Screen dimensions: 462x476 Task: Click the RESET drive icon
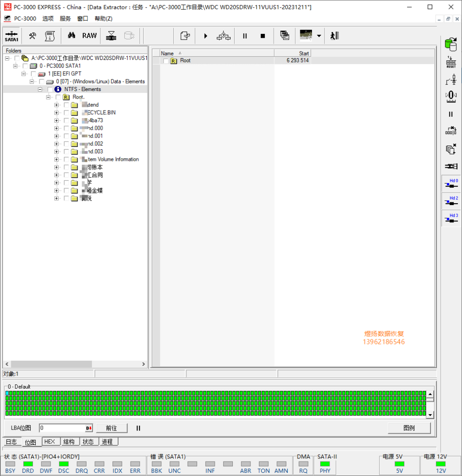(x=451, y=62)
